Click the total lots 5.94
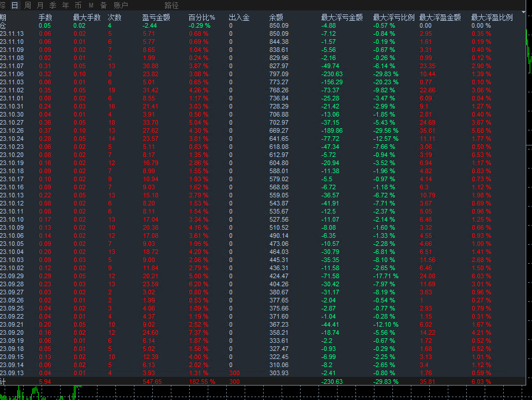 [45, 382]
